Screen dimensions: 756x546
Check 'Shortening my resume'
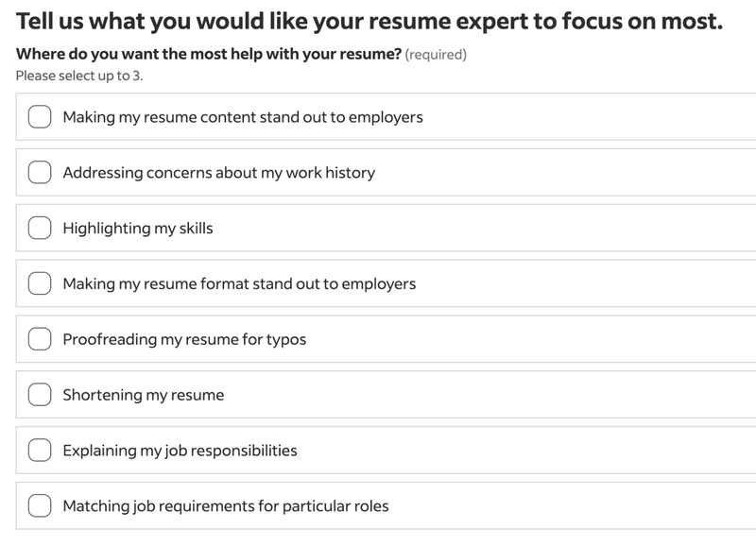[39, 394]
